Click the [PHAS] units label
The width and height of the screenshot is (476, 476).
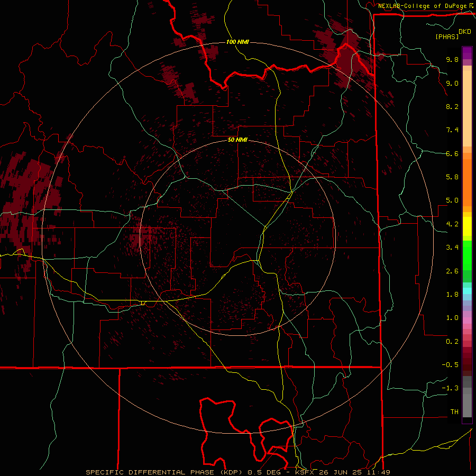point(447,36)
